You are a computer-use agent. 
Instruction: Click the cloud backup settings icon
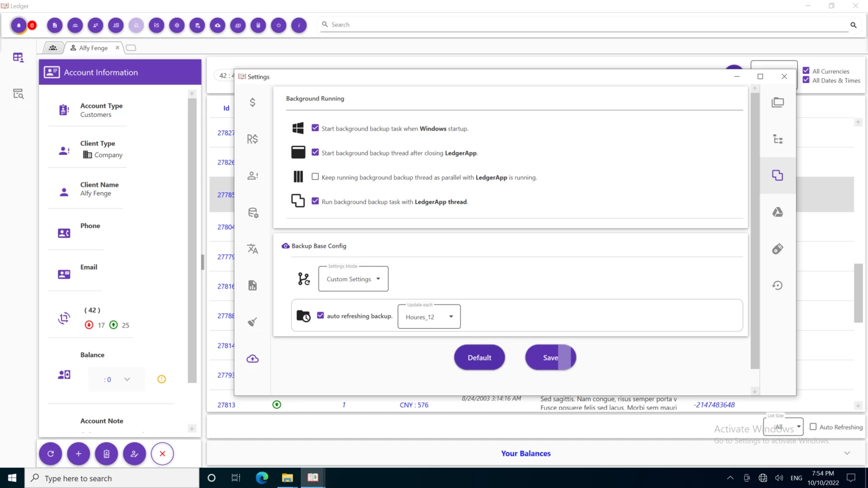[253, 359]
